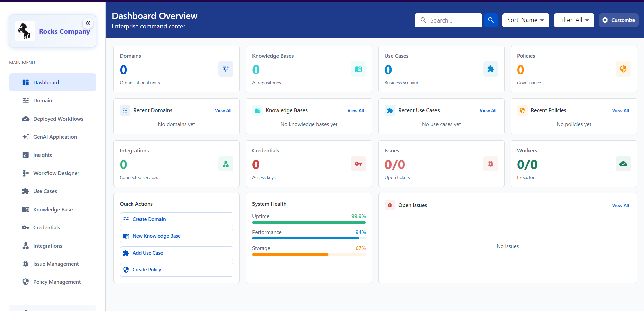Switch to the Dashboard menu item
Image resolution: width=644 pixels, height=311 pixels.
click(x=46, y=82)
